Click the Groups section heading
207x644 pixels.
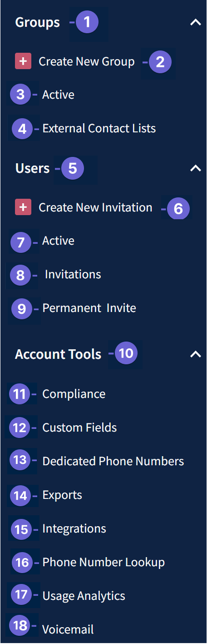coord(37,22)
